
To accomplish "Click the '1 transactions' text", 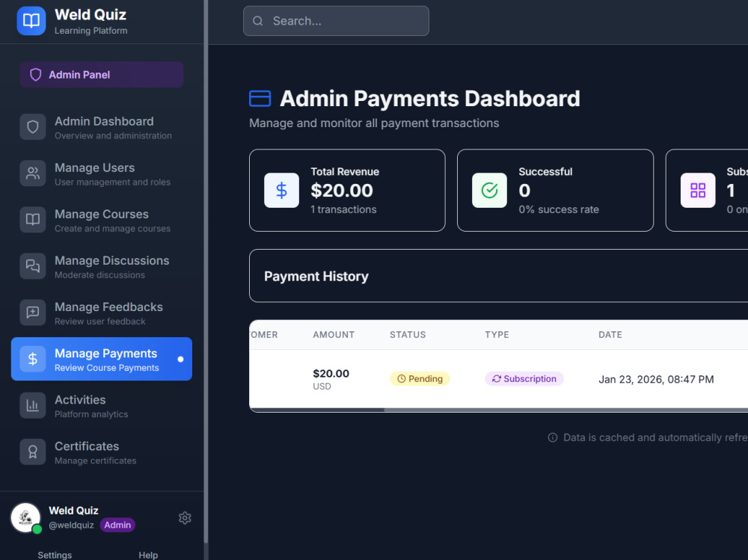I will point(343,209).
